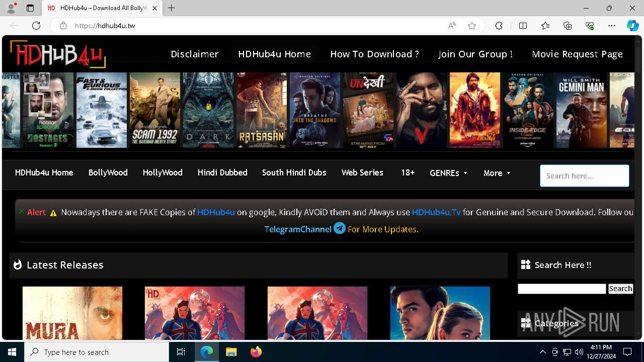Open Hostages Season 2 poster
The image size is (644, 362).
tap(48, 110)
